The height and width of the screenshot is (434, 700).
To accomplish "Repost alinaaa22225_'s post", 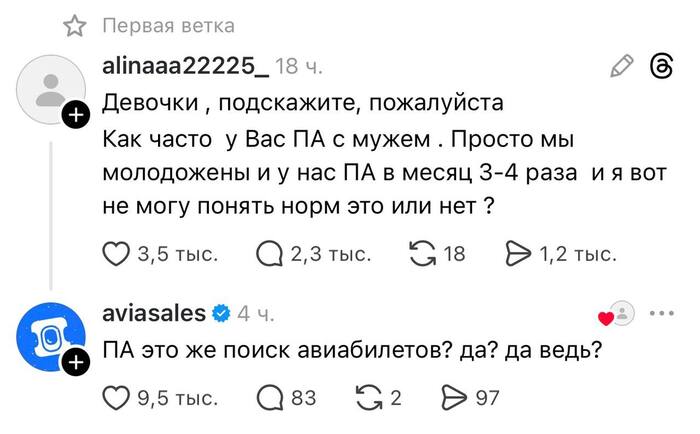I will click(424, 255).
